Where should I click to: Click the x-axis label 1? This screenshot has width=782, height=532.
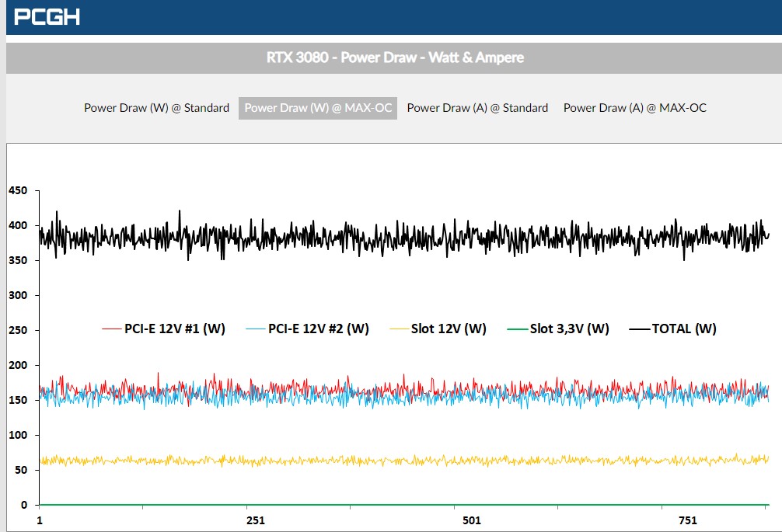pos(40,520)
